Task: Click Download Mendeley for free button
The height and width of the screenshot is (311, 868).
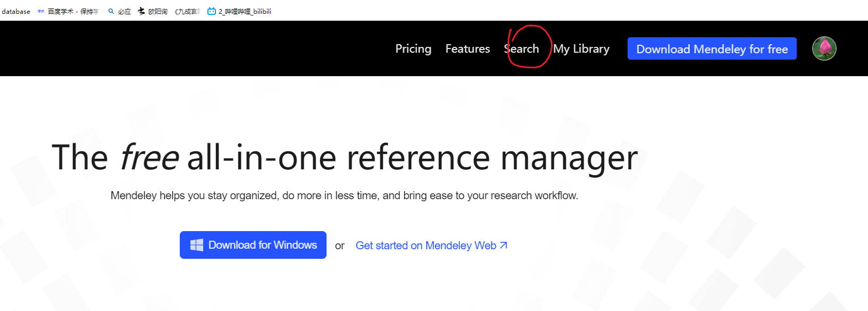Action: [712, 48]
